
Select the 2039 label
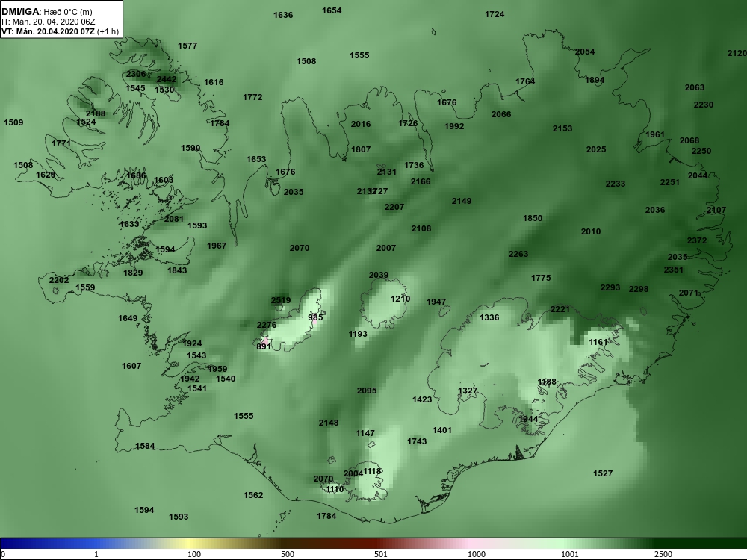(379, 276)
